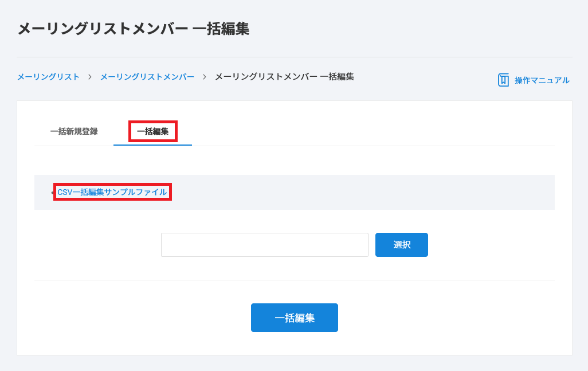Image resolution: width=588 pixels, height=371 pixels.
Task: Open the 操作マニュアル link text
Action: [x=542, y=80]
